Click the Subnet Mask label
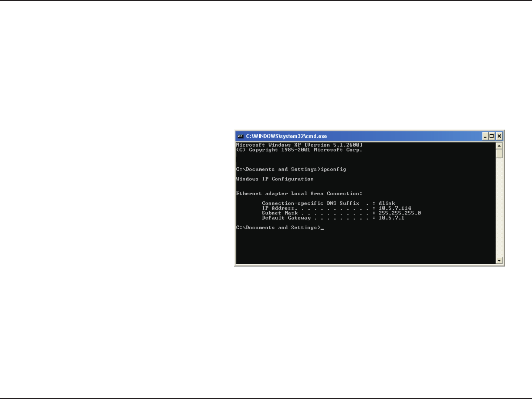This screenshot has width=532, height=399. pyautogui.click(x=280, y=213)
